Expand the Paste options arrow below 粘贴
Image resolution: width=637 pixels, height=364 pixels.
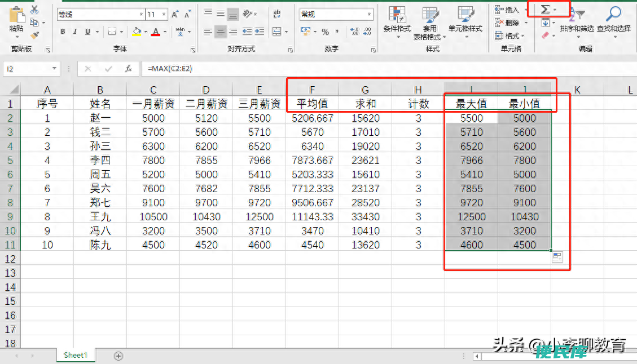tap(17, 37)
